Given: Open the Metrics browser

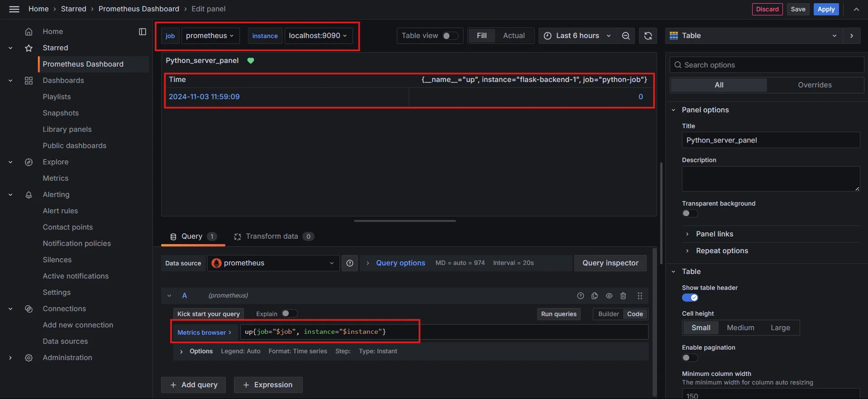Looking at the screenshot, I should coord(205,332).
